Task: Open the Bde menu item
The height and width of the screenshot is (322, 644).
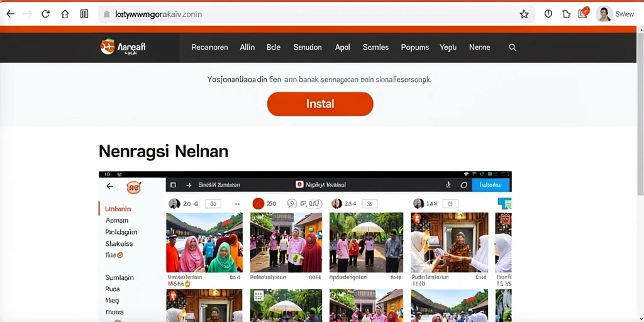Action: coord(274,47)
